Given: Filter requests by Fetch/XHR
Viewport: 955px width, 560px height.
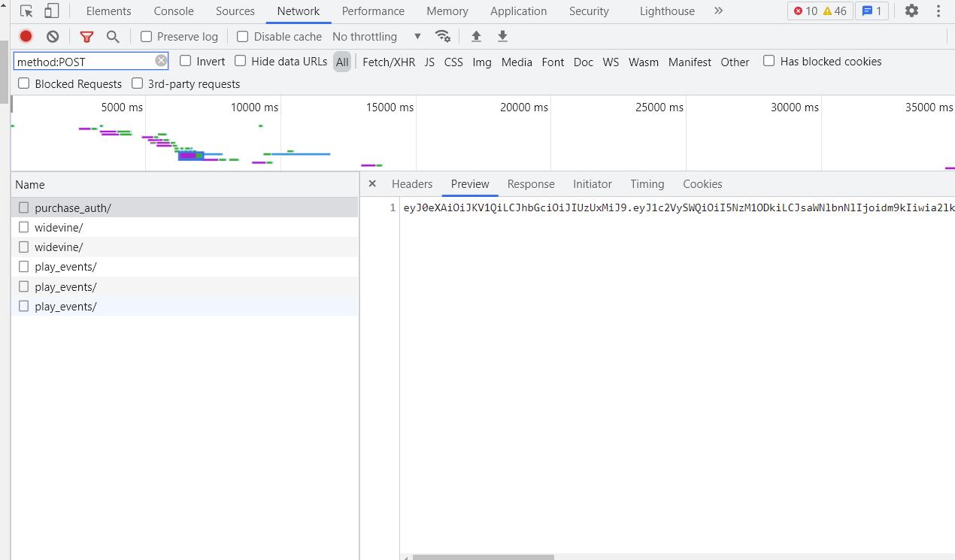Looking at the screenshot, I should click(x=389, y=62).
